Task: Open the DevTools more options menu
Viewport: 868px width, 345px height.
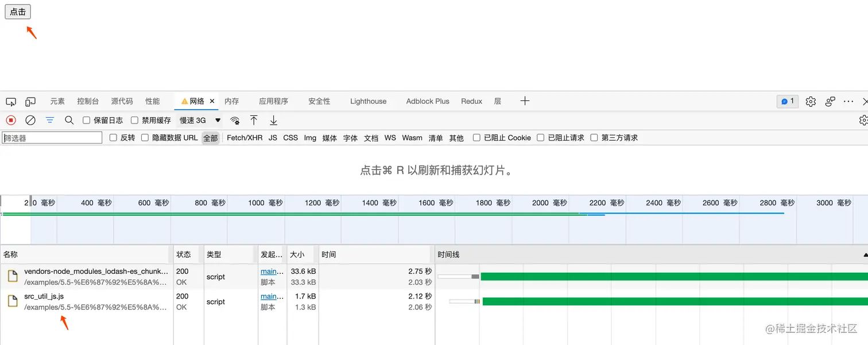Action: pos(848,102)
